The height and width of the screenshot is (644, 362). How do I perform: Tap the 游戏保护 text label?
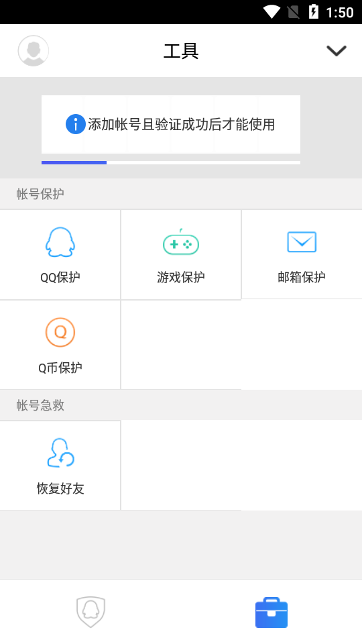[181, 277]
